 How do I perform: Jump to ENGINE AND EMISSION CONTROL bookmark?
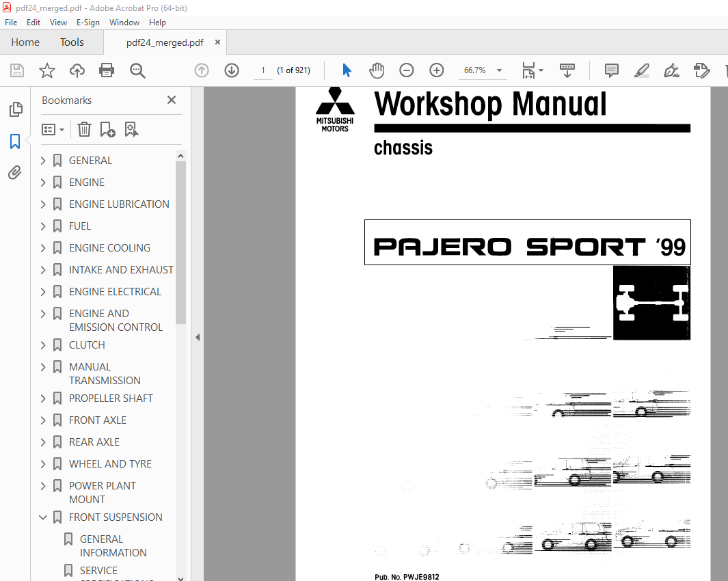click(116, 321)
